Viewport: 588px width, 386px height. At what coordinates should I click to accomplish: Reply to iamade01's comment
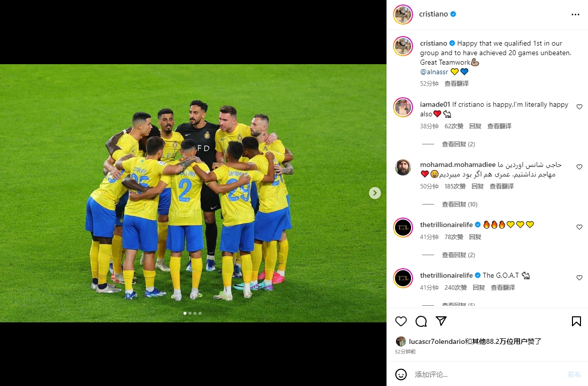(475, 126)
